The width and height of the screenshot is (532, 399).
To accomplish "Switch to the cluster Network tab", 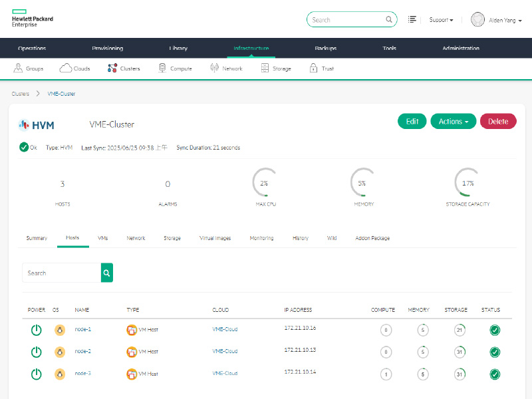I will tap(136, 238).
